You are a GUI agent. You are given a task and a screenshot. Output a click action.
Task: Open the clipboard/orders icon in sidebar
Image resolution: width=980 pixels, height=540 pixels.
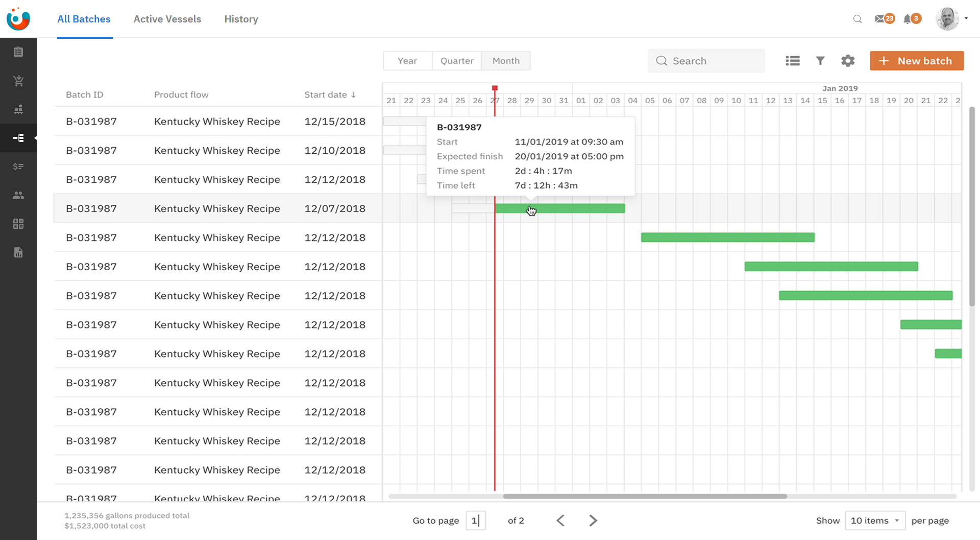click(18, 51)
